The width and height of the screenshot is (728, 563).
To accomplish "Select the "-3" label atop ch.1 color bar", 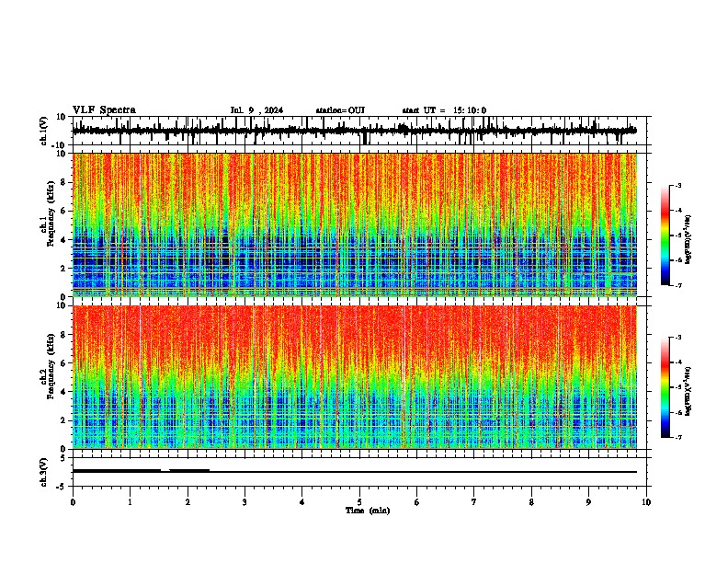I will tap(677, 185).
